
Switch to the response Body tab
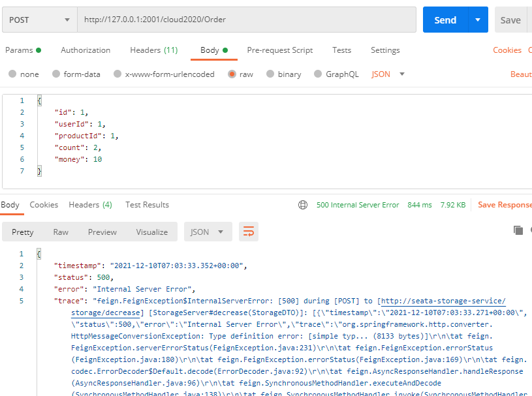10,205
